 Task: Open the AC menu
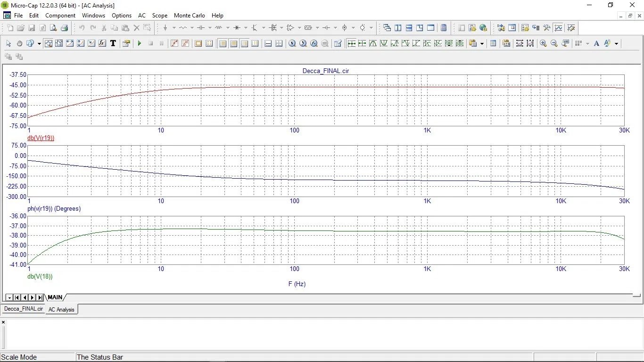click(142, 16)
